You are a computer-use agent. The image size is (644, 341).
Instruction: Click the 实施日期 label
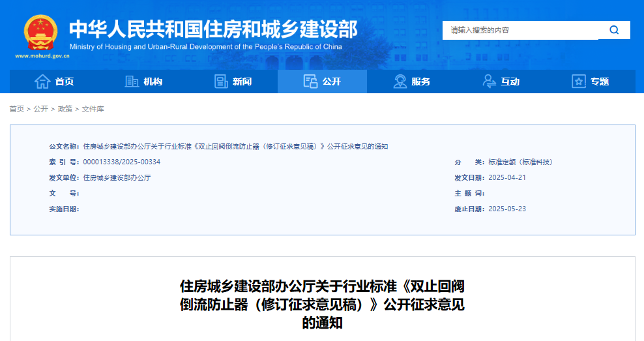[64, 209]
